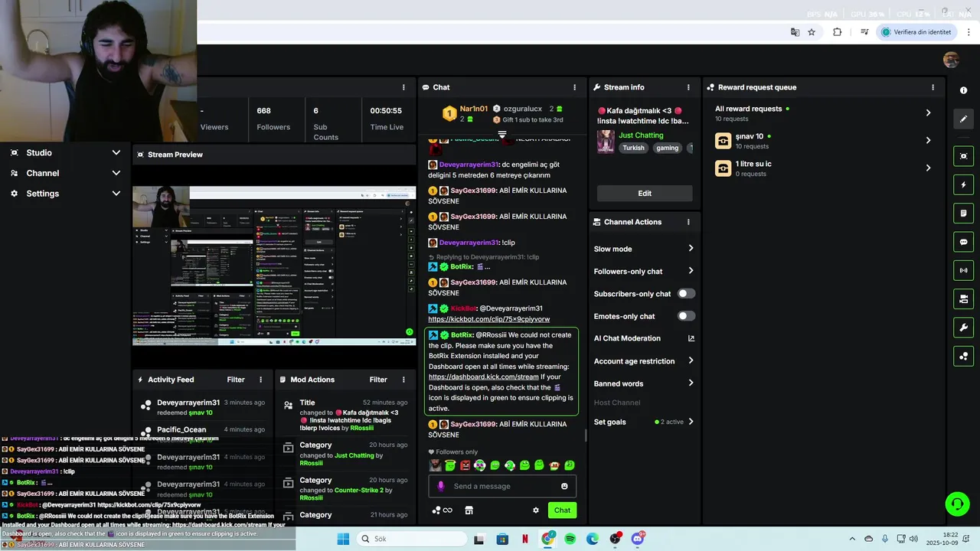Image resolution: width=980 pixels, height=551 pixels.
Task: Open Netflix from the taskbar
Action: (x=525, y=539)
